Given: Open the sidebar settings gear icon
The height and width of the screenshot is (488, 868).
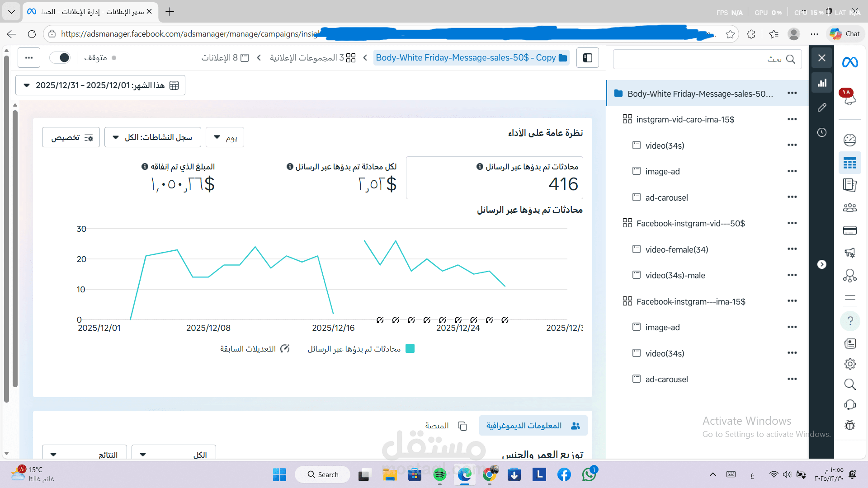Looking at the screenshot, I should (850, 364).
